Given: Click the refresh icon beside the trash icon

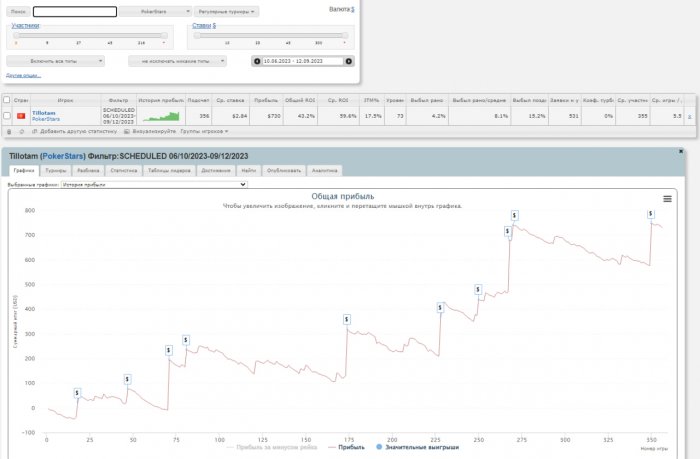Looking at the screenshot, I should click(21, 132).
